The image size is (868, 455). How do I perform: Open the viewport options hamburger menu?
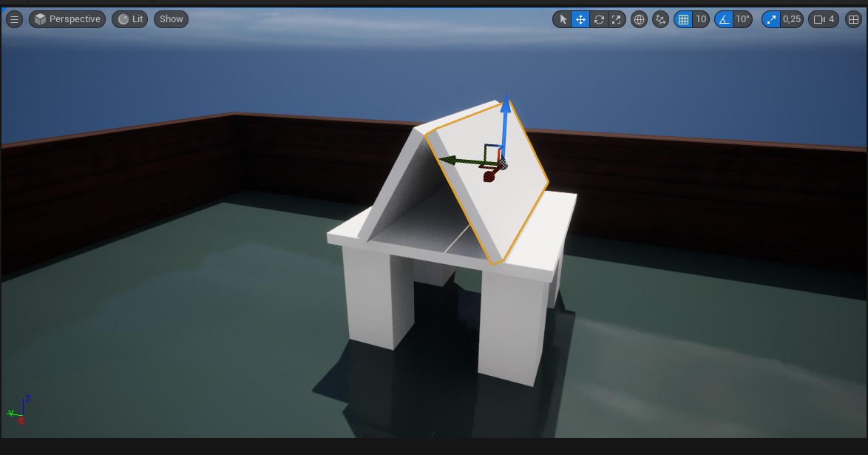(14, 19)
